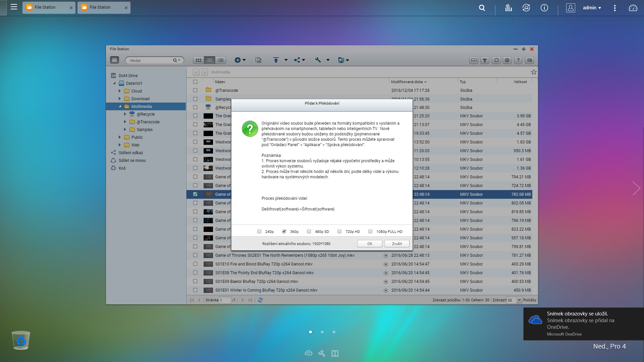Select the Public folder in tree
This screenshot has width=644, height=362.
137,137
